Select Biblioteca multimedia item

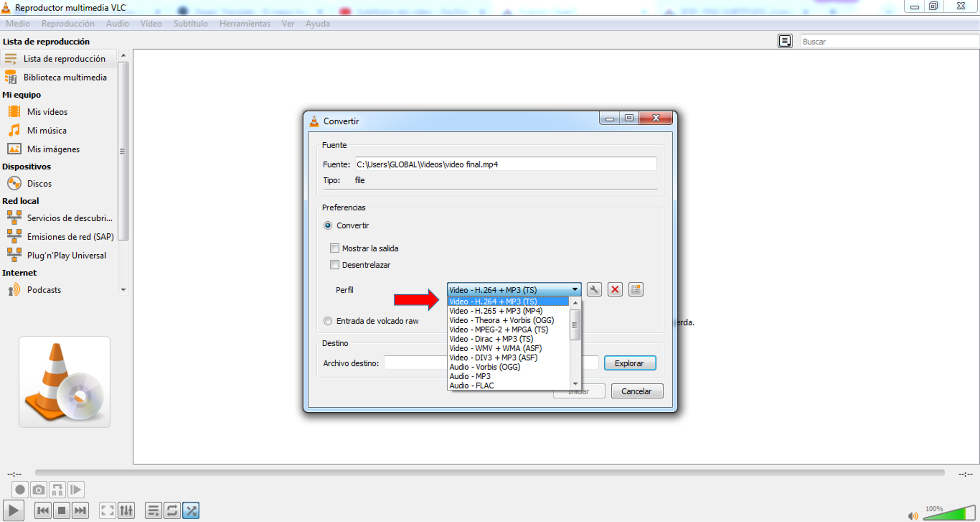point(65,77)
